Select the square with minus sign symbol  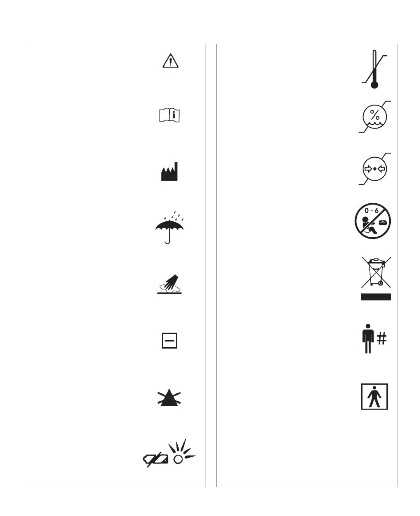pyautogui.click(x=170, y=341)
